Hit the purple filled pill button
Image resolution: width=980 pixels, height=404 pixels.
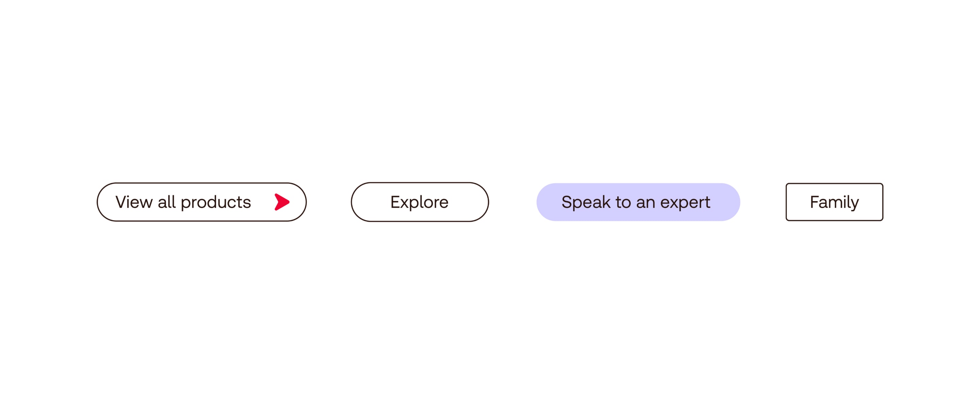pyautogui.click(x=638, y=202)
